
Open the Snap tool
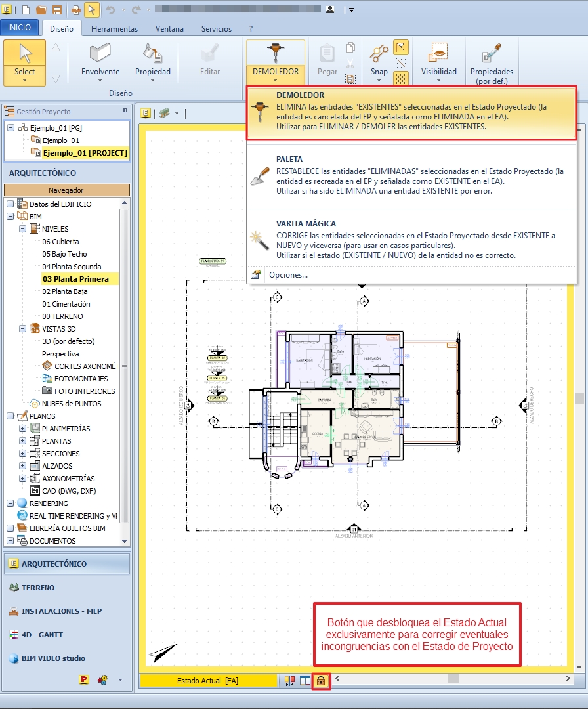(x=379, y=62)
